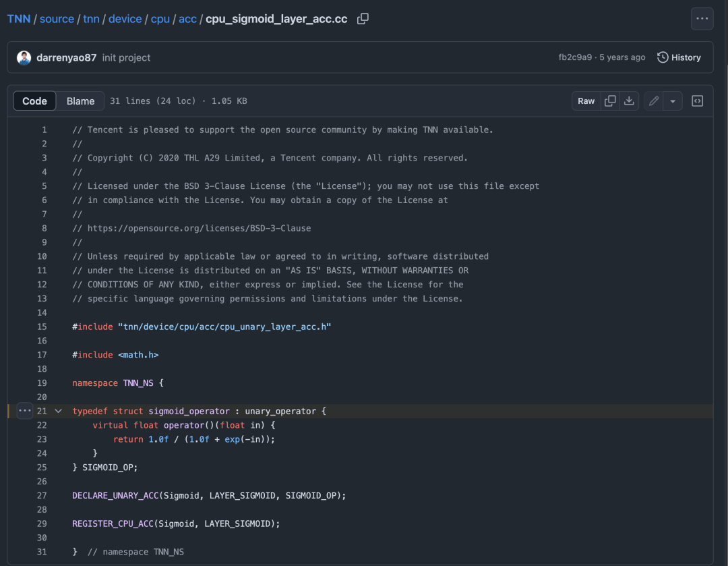Navigate to acc folder breadcrumb
The width and height of the screenshot is (728, 566).
tap(187, 19)
